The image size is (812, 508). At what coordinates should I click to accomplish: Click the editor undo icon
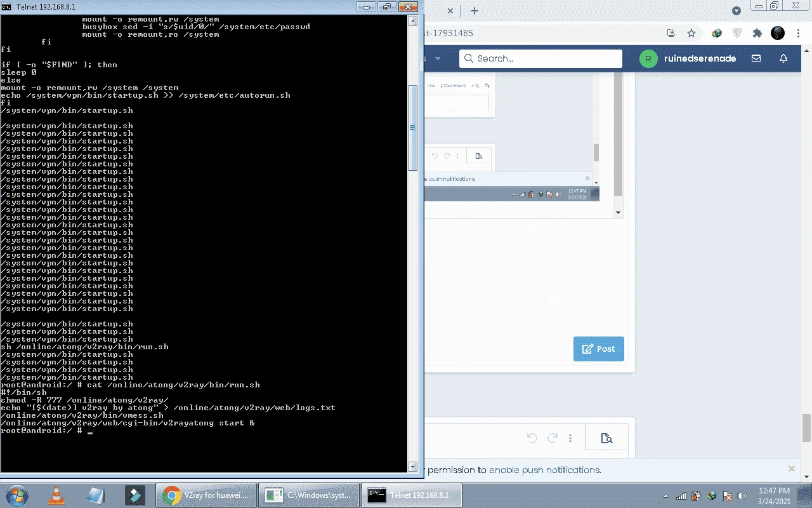(532, 438)
